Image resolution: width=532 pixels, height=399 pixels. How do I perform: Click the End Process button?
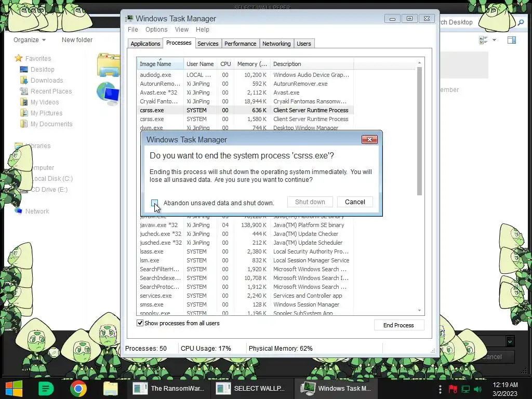coord(398,325)
